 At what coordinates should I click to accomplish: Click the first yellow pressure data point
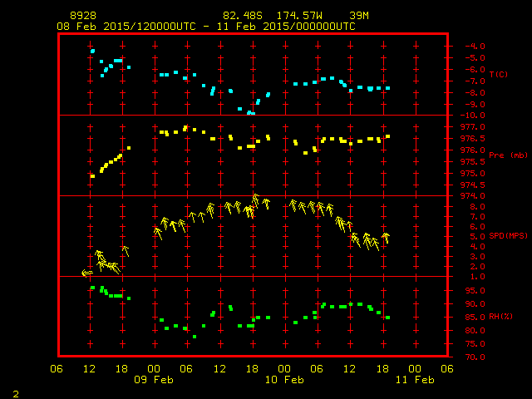tap(92, 176)
